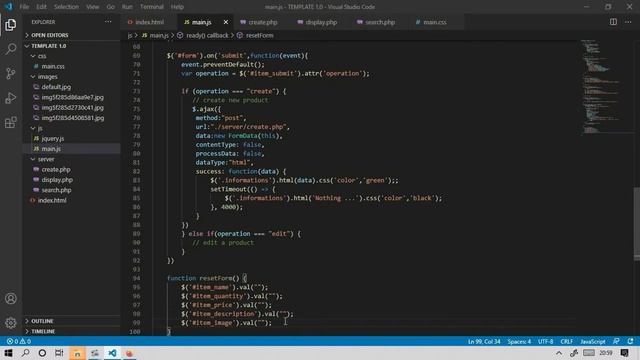The width and height of the screenshot is (640, 360).
Task: Open the Run and Debug view
Action: [11, 98]
